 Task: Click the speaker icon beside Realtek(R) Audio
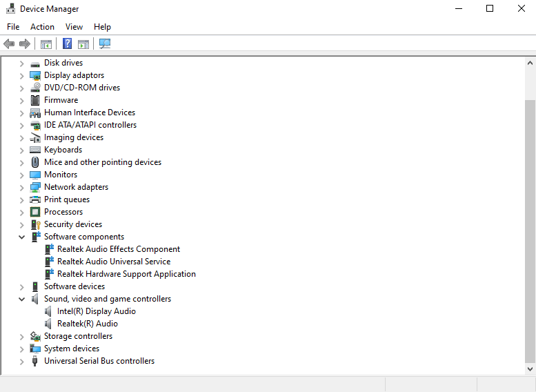pyautogui.click(x=48, y=324)
